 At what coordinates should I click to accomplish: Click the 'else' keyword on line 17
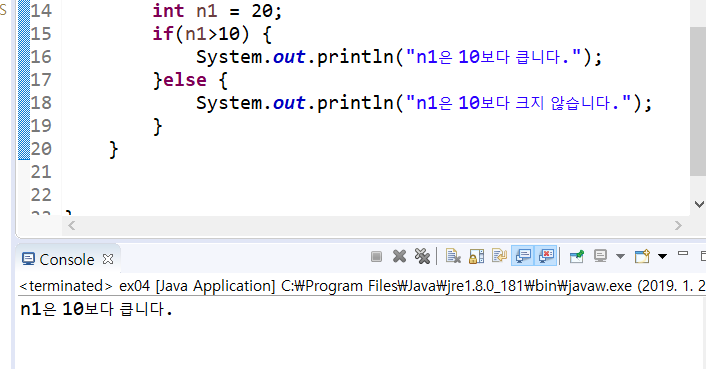coord(185,80)
